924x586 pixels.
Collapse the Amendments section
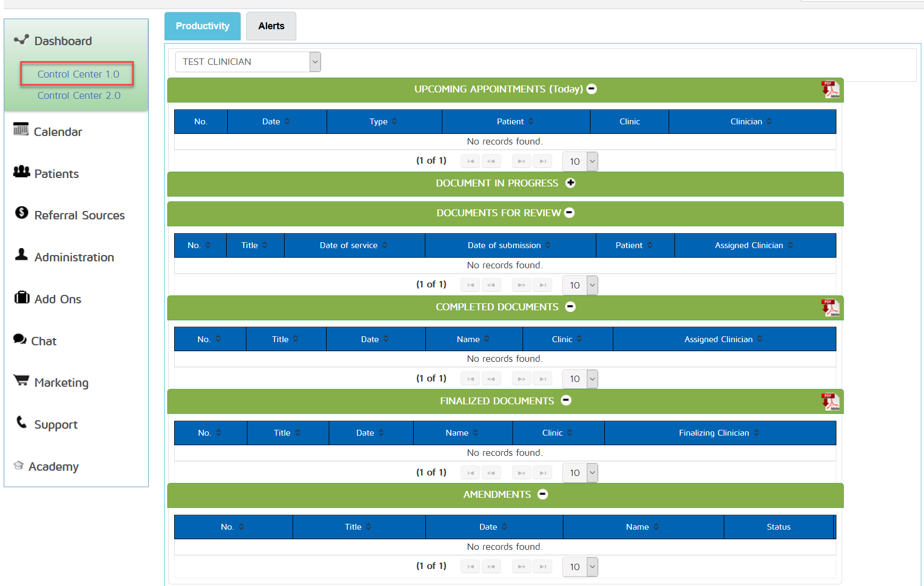coord(543,495)
